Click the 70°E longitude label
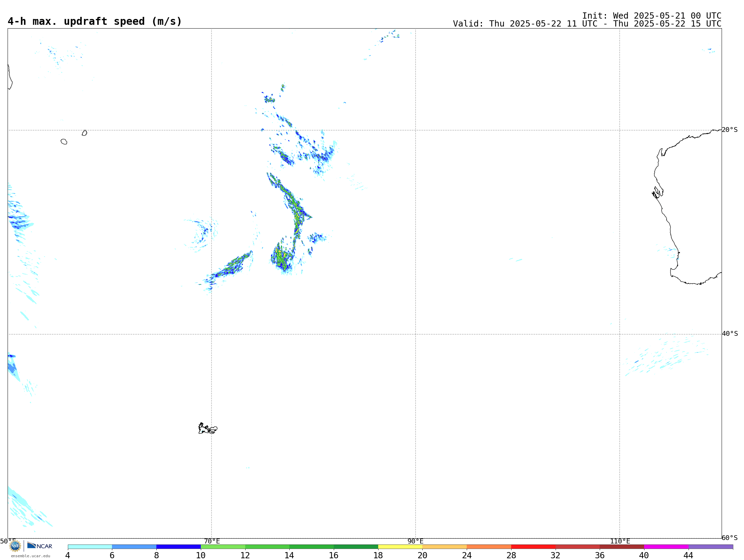The image size is (744, 560). point(212,541)
